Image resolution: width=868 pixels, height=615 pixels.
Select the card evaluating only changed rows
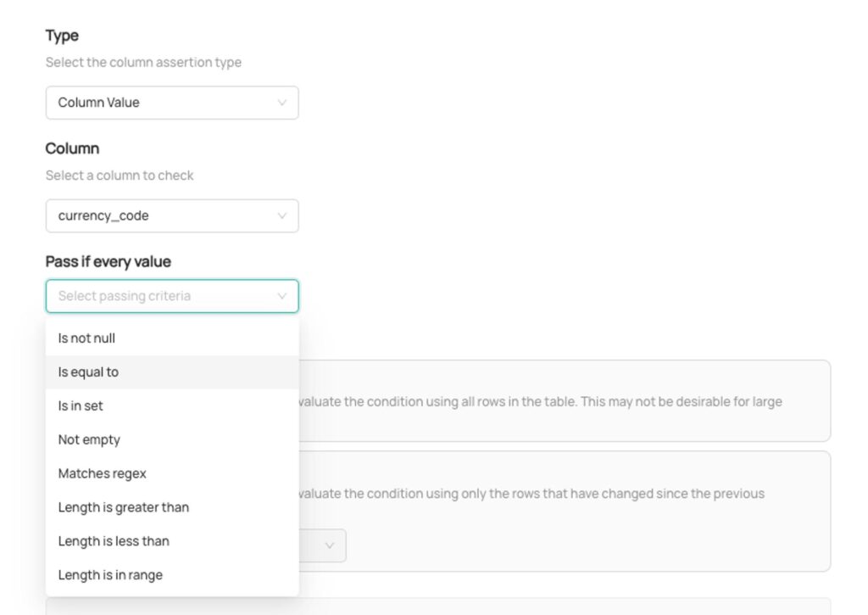pyautogui.click(x=559, y=509)
